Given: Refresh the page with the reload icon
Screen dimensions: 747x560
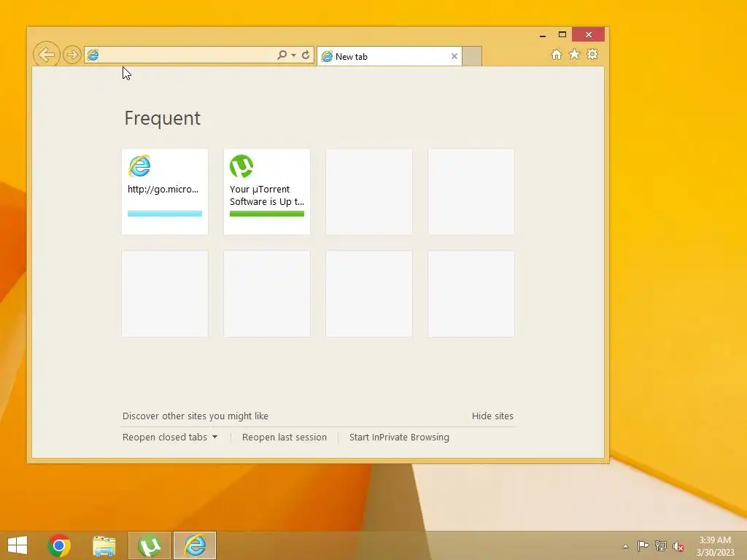Looking at the screenshot, I should pyautogui.click(x=306, y=55).
